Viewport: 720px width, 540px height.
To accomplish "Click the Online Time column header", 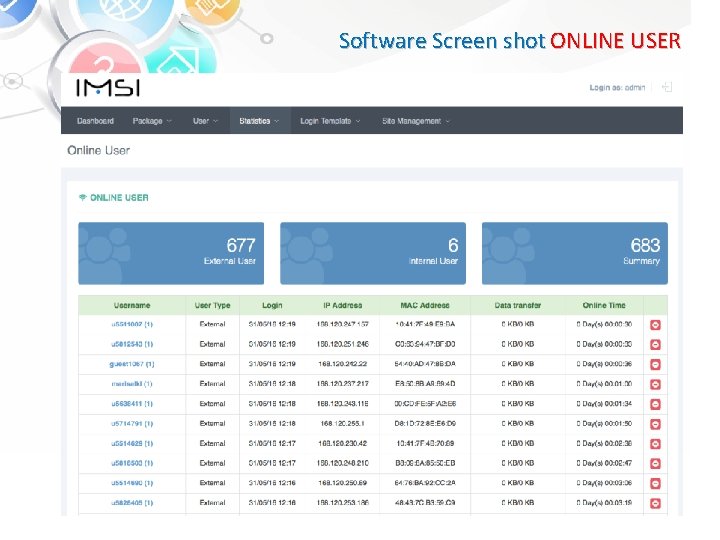I will 604,305.
